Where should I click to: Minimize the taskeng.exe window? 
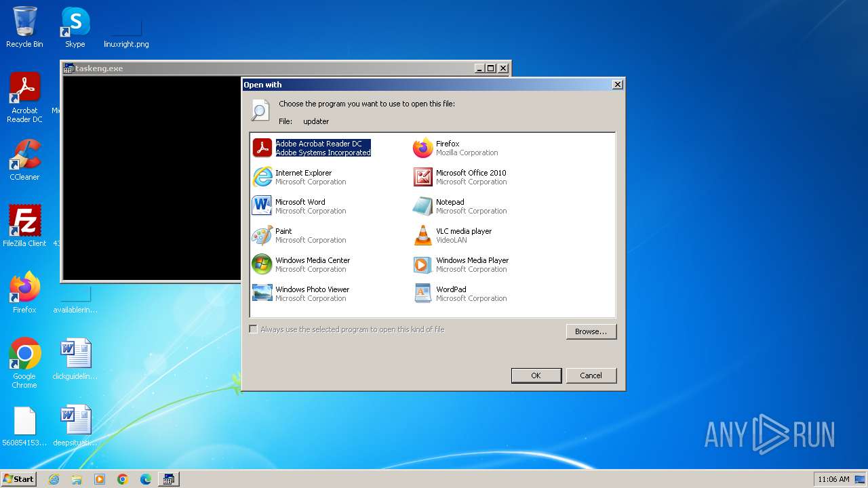479,68
